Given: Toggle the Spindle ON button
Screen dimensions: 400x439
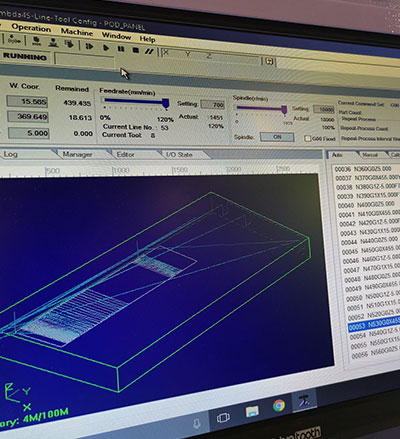Looking at the screenshot, I should tap(277, 137).
